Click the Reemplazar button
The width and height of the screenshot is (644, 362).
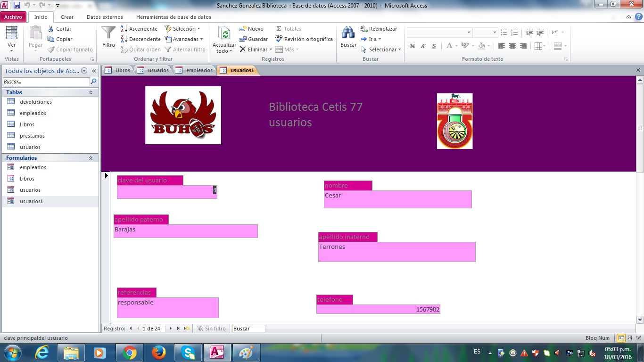click(379, 29)
